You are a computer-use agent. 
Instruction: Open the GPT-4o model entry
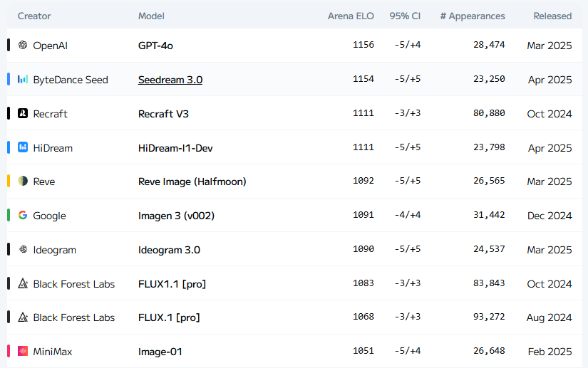pos(155,46)
